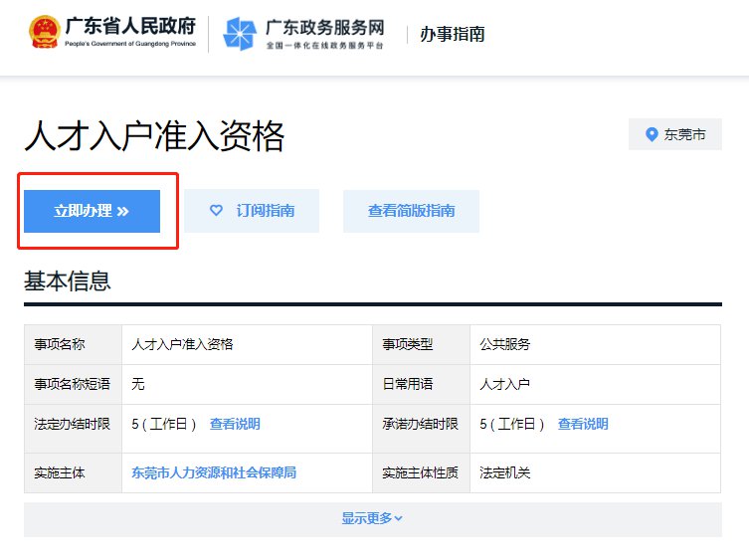This screenshot has height=560, width=749.
Task: Click the 公共服务 cell in the table
Action: click(505, 344)
